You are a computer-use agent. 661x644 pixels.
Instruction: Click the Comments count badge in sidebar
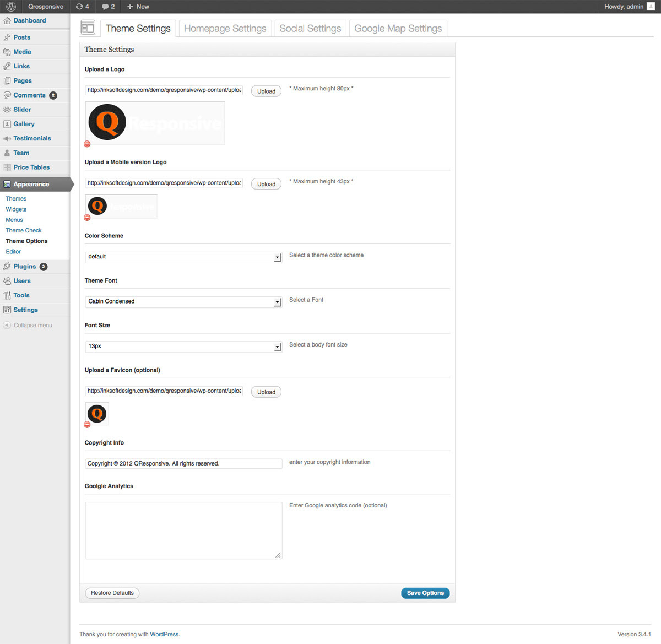[53, 95]
